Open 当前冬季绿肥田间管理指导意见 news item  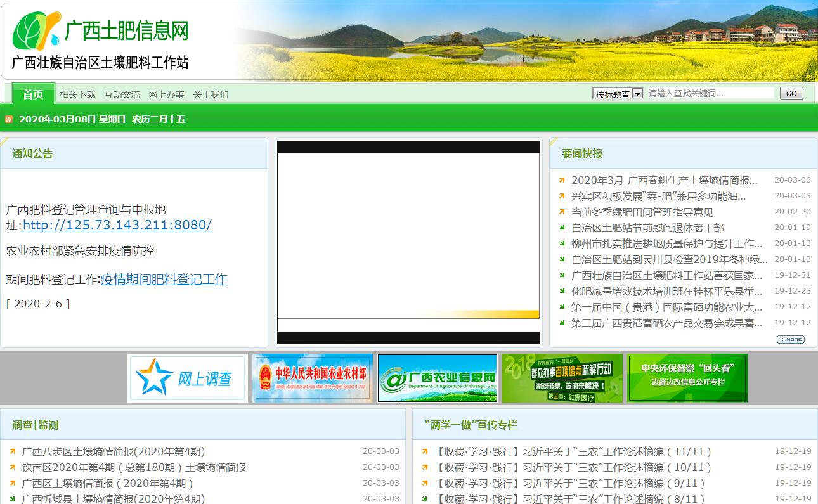(x=642, y=212)
